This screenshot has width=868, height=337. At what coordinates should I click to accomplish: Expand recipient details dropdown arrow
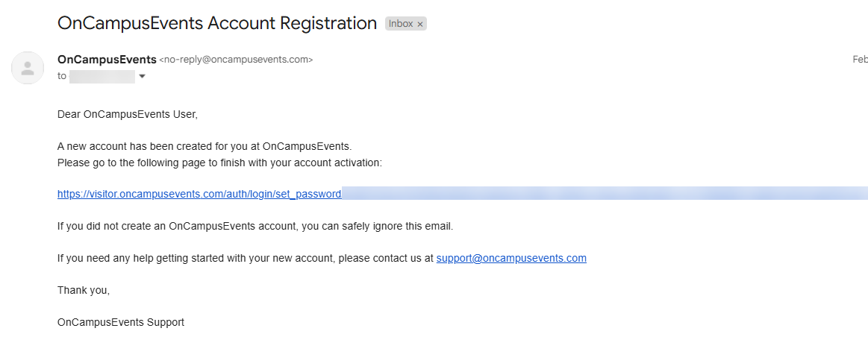click(142, 76)
